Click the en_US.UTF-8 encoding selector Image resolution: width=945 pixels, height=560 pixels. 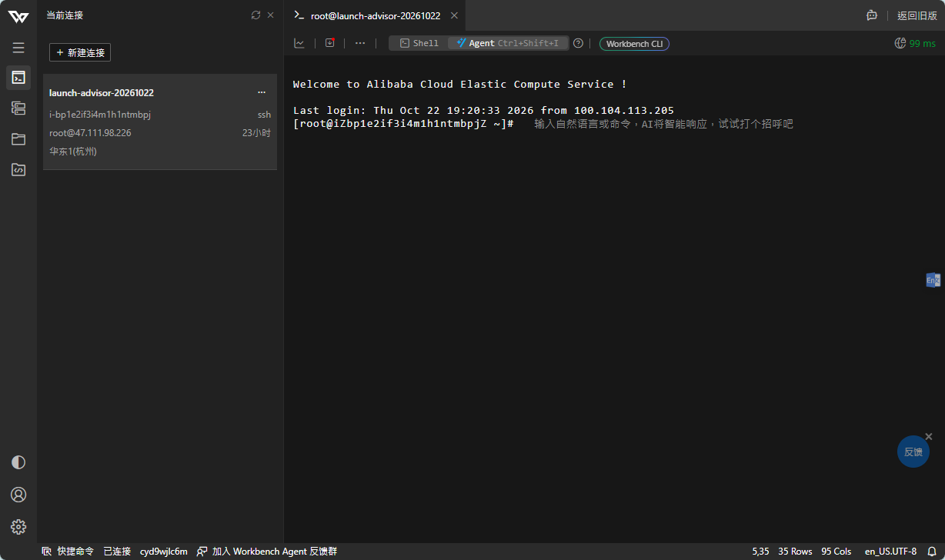tap(890, 552)
